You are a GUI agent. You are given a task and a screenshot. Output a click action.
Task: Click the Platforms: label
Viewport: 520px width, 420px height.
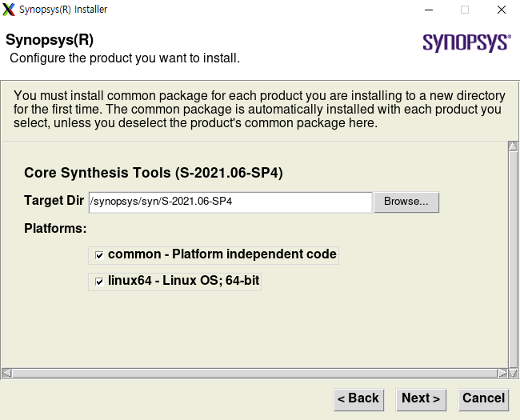(55, 229)
